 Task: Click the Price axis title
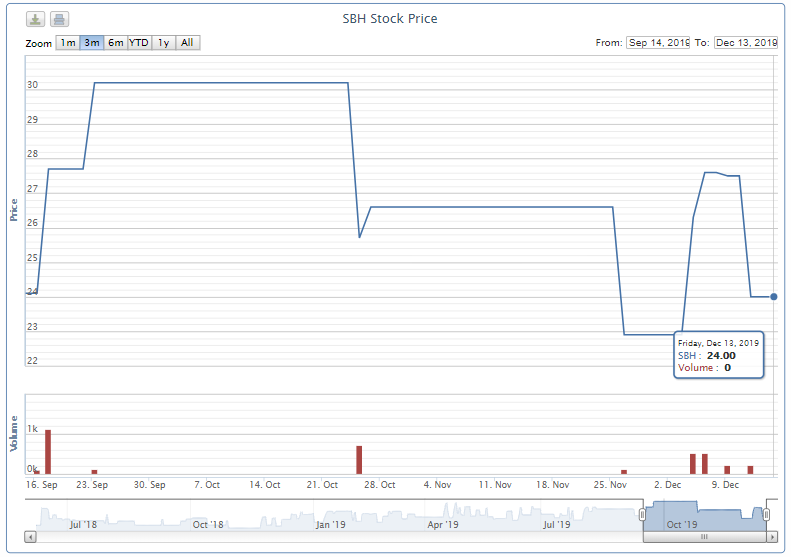pos(14,210)
